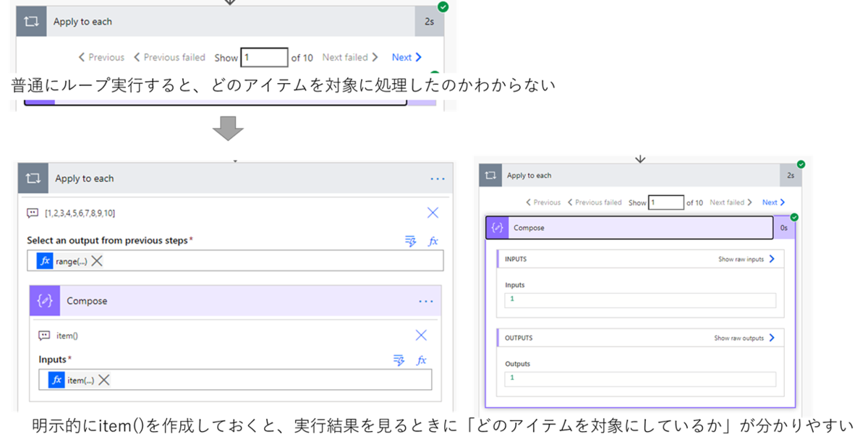Click the dynamic content icon above the range field
The height and width of the screenshot is (447, 868).
coord(411,241)
